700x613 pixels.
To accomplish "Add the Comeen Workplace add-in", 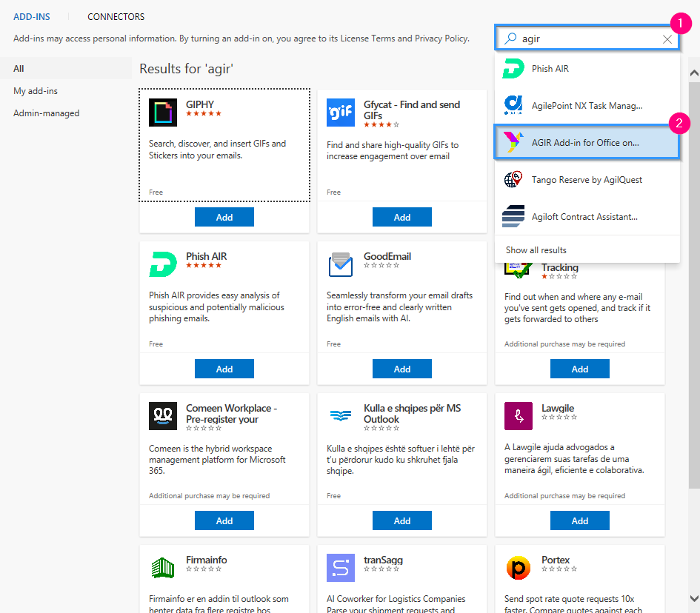I will (x=224, y=520).
